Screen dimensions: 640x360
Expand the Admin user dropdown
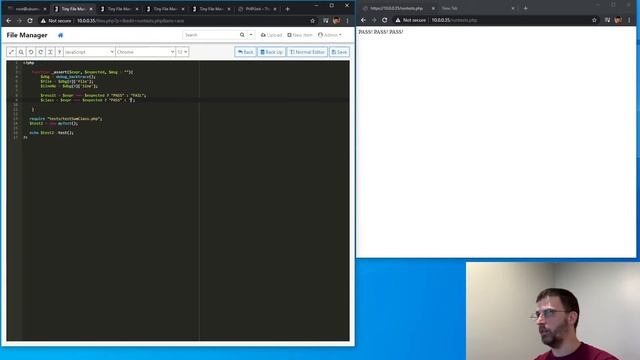[330, 35]
